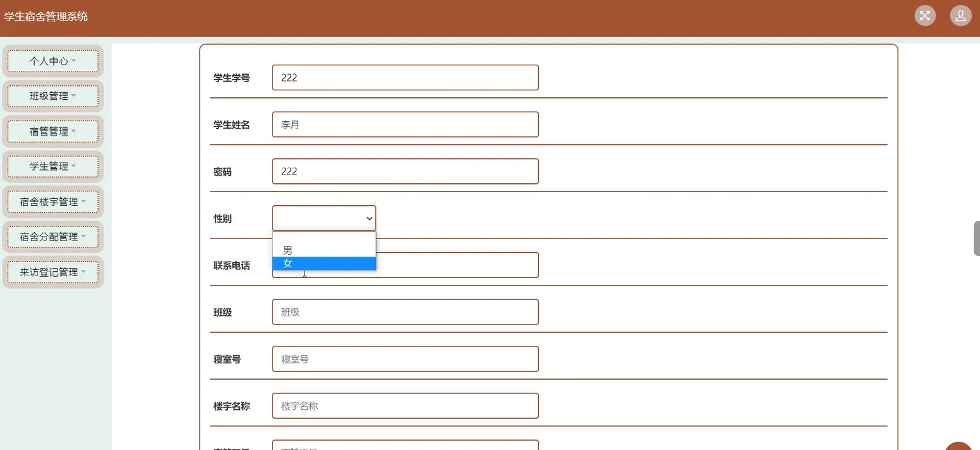Screen dimensions: 980x450
Task: Click the 联系电话 field label
Action: point(232,265)
